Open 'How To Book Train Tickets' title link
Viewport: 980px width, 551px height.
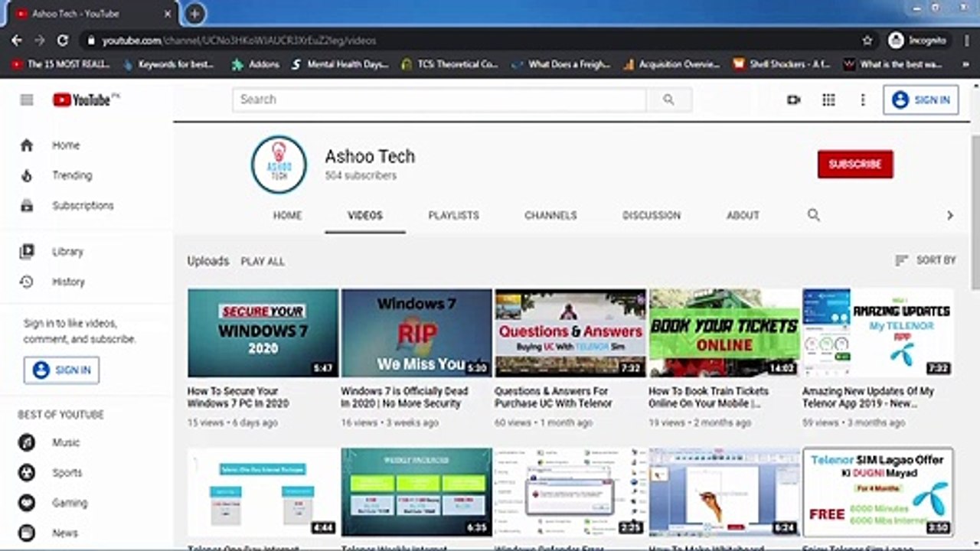point(709,396)
